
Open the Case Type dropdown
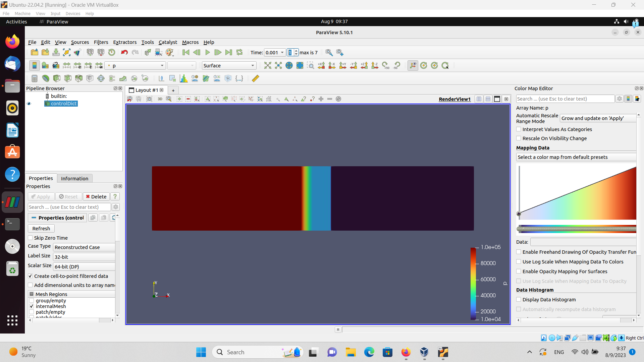[84, 247]
